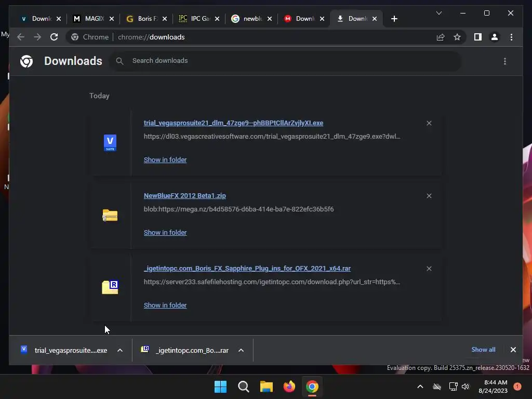Click the Chrome site info chip in address bar
Image resolution: width=532 pixels, height=399 pixels.
[x=90, y=37]
